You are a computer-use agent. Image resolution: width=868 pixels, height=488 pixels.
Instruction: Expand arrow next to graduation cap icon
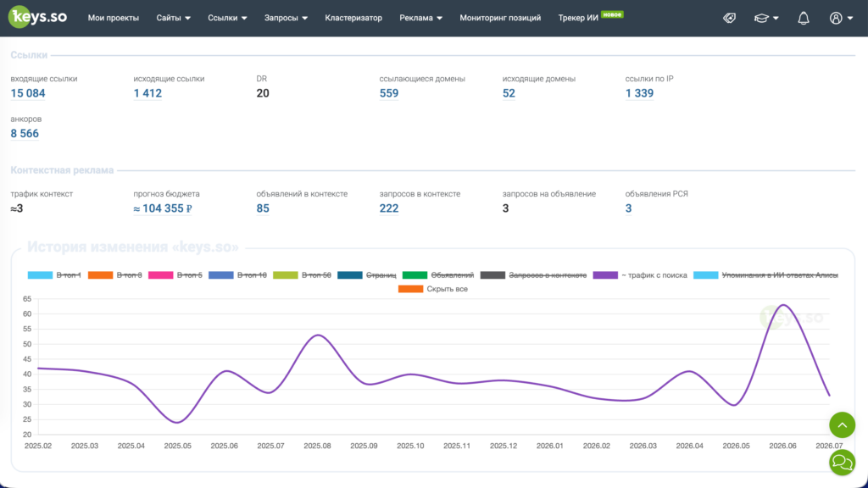coord(776,19)
